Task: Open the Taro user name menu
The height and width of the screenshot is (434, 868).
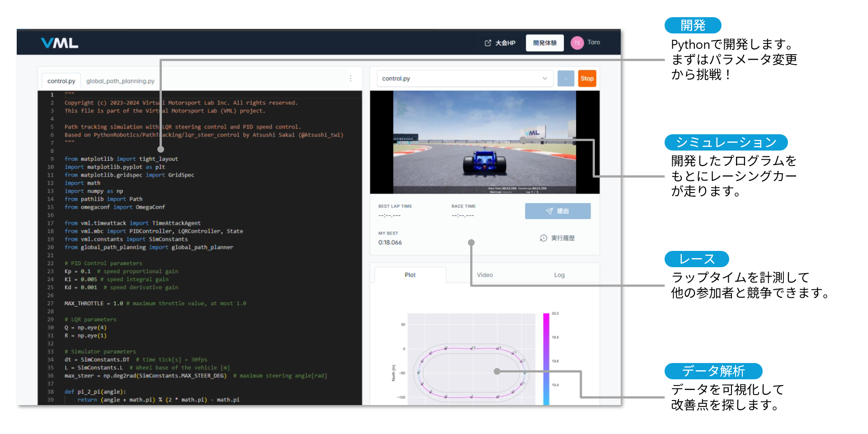Action: (594, 42)
